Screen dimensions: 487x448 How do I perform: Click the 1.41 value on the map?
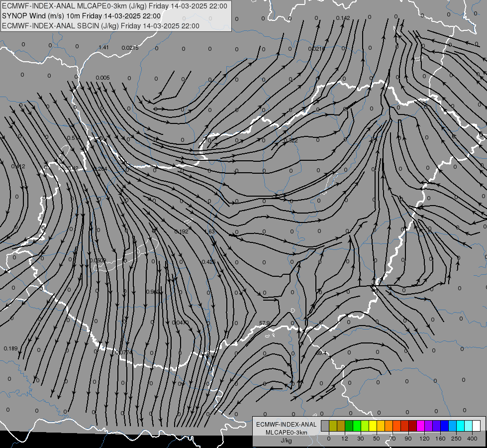(104, 47)
